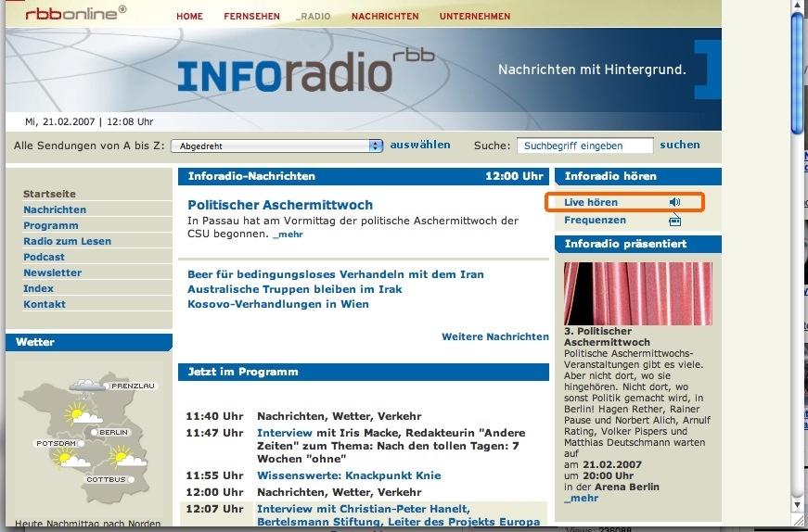Click the Live hören link
Screen dimensions: 808x532
pyautogui.click(x=591, y=202)
